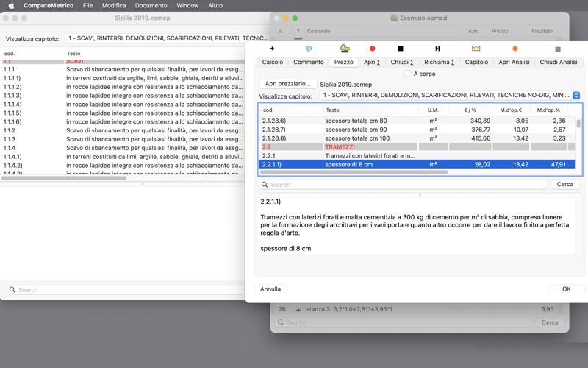This screenshot has height=368, width=588.
Task: Click the M.d'op.€ column header
Action: tap(511, 110)
